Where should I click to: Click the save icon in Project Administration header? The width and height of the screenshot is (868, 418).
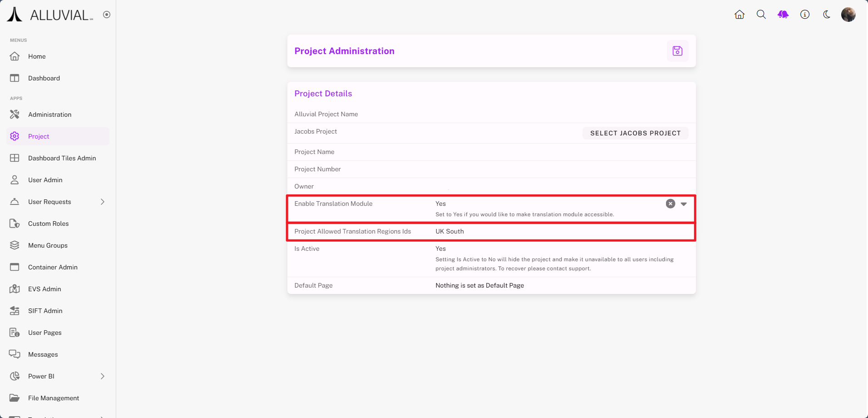(x=677, y=51)
